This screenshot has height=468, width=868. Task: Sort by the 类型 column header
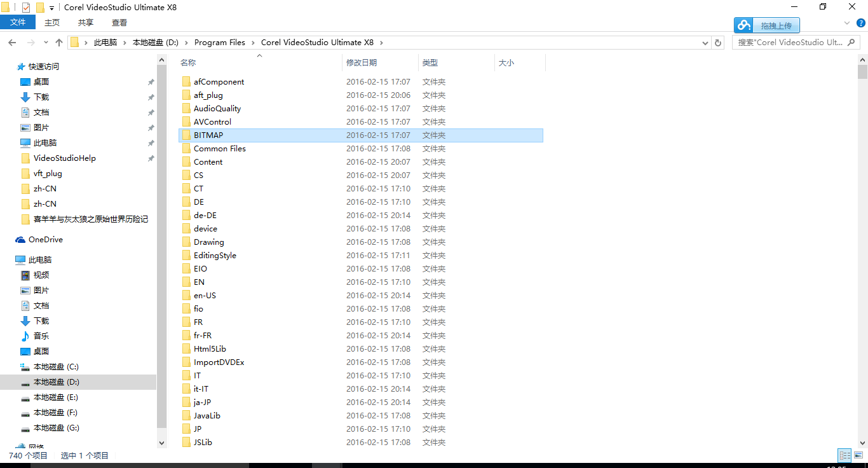point(430,62)
